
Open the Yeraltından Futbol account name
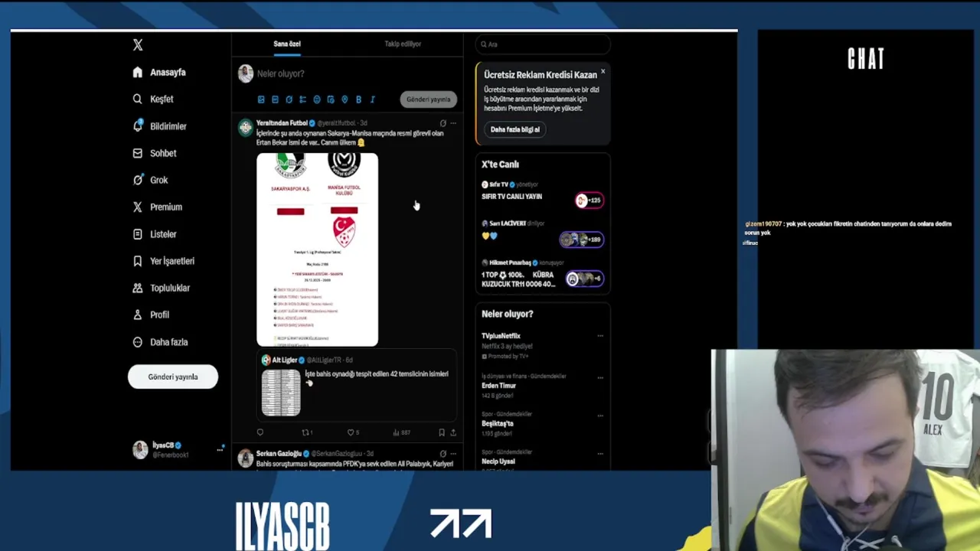point(282,122)
